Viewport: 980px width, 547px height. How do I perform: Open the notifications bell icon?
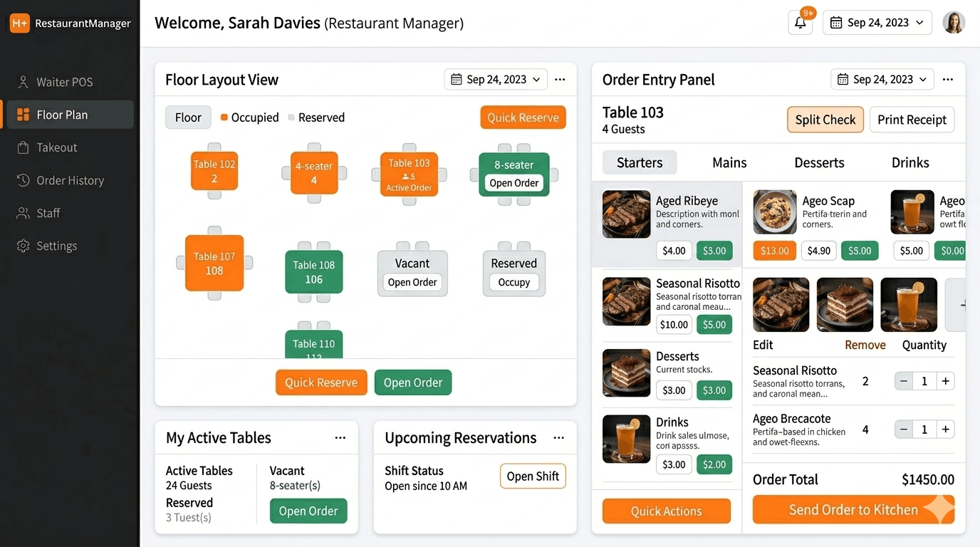800,23
